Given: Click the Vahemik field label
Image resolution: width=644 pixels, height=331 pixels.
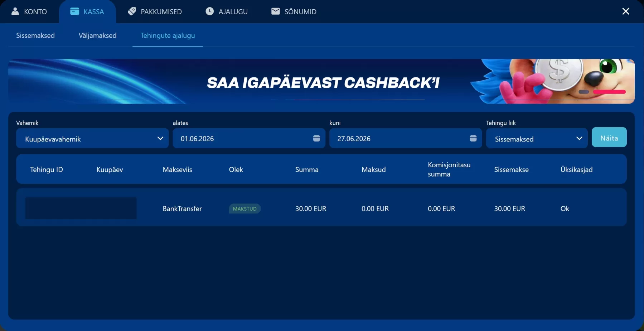Looking at the screenshot, I should [x=27, y=123].
